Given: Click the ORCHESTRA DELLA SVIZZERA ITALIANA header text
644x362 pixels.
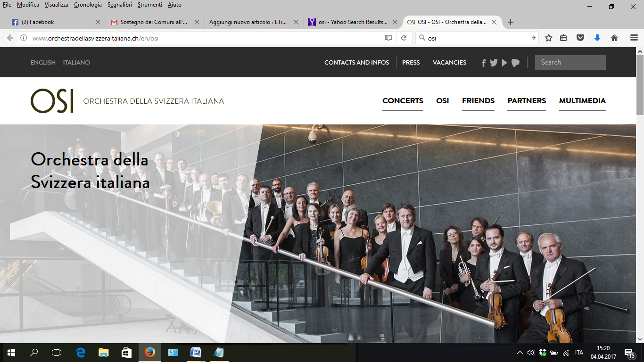Looking at the screenshot, I should click(x=154, y=101).
